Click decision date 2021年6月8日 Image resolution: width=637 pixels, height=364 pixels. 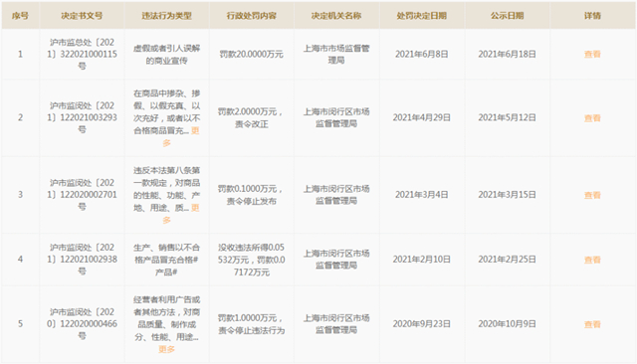[x=422, y=54]
